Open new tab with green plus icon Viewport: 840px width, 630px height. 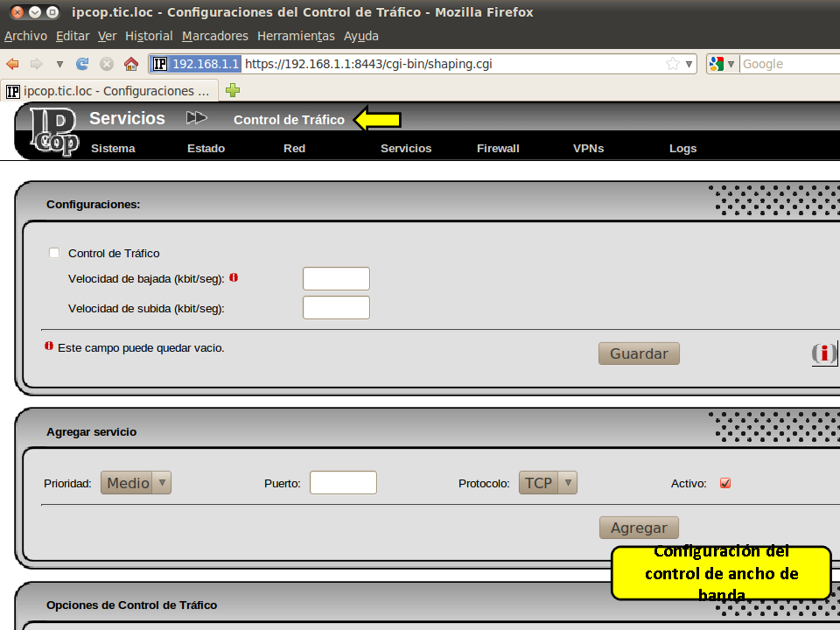click(233, 90)
